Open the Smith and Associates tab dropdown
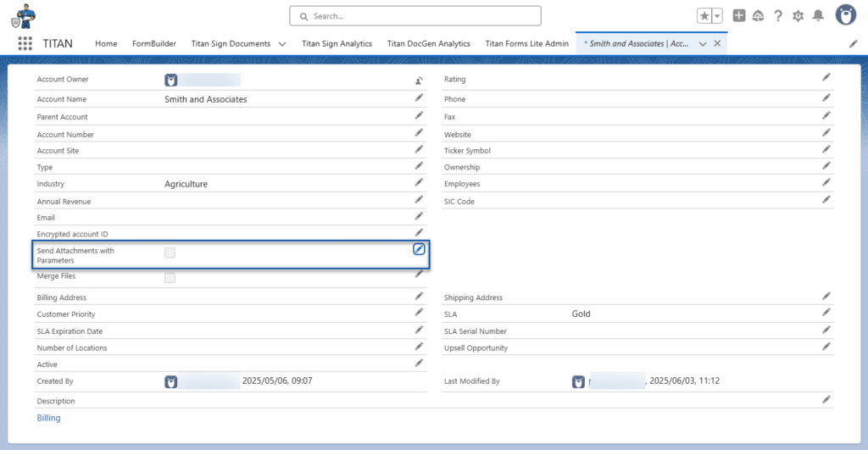The height and width of the screenshot is (450, 868). [x=703, y=44]
